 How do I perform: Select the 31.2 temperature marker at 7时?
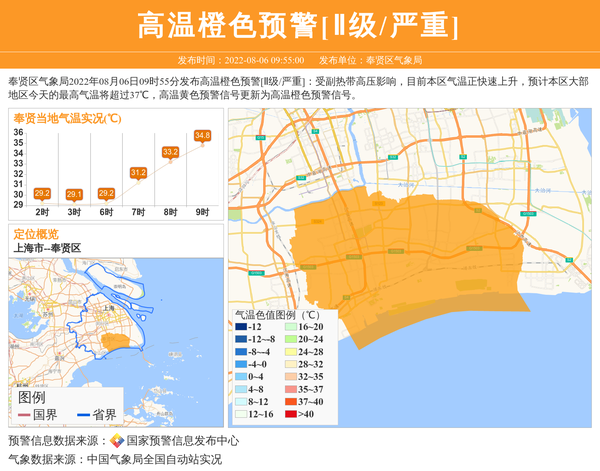pos(138,173)
